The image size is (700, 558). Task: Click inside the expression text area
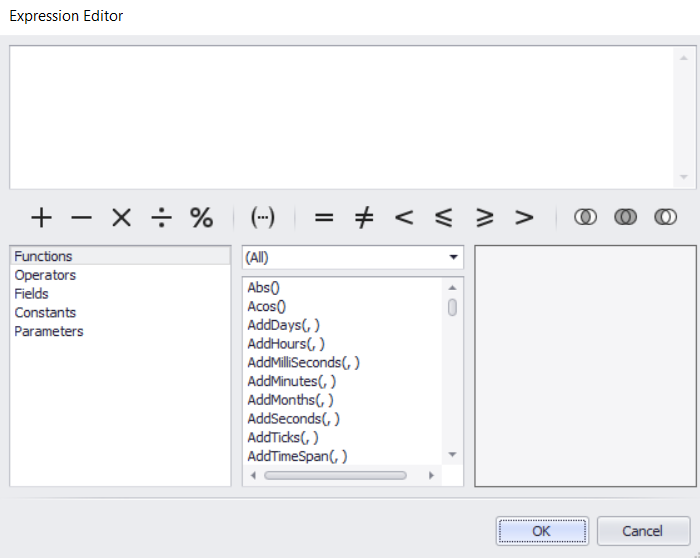[x=340, y=115]
